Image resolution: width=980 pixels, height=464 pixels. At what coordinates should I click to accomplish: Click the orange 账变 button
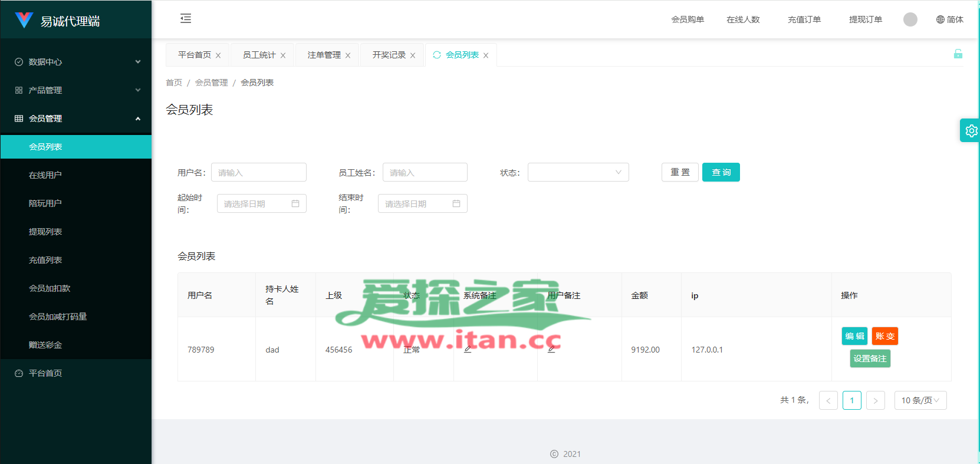point(884,336)
